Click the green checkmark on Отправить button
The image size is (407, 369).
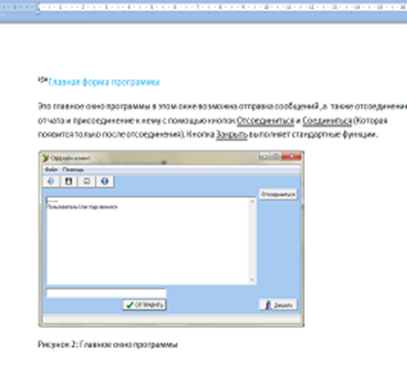(130, 305)
